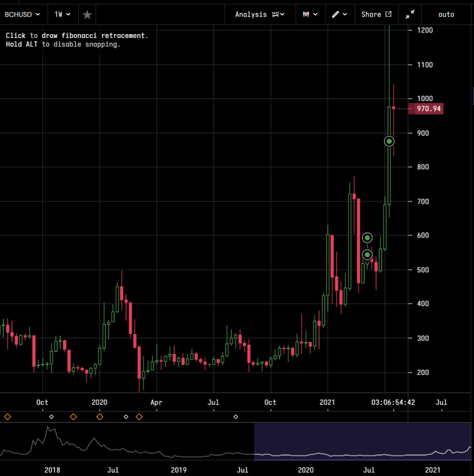Open the Analysis menu
The height and width of the screenshot is (476, 474).
click(260, 14)
